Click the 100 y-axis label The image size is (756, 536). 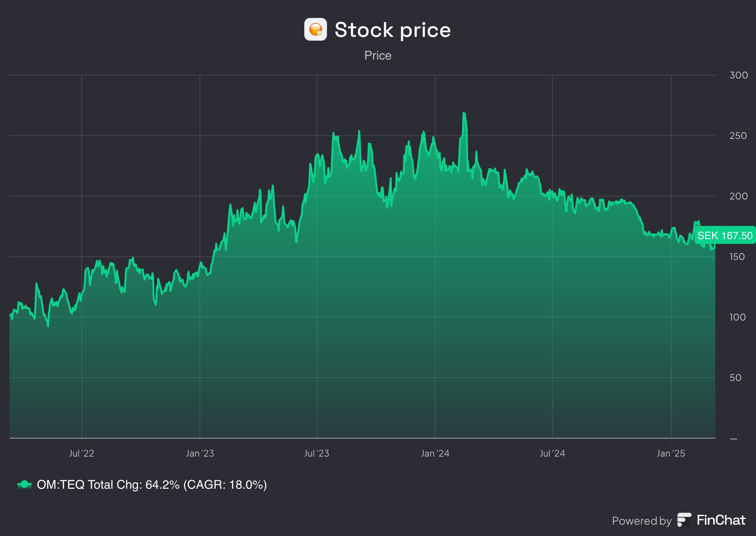737,317
